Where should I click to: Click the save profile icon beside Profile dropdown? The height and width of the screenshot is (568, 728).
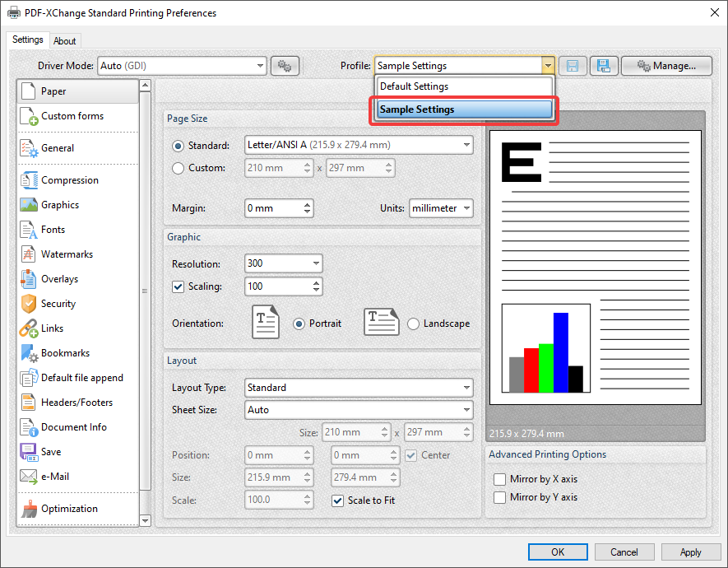click(573, 66)
